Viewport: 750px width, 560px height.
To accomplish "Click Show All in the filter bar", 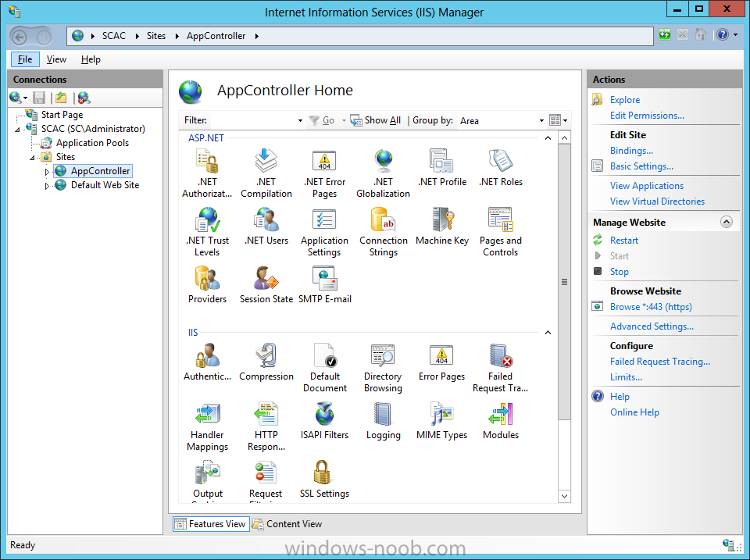I will coord(376,120).
